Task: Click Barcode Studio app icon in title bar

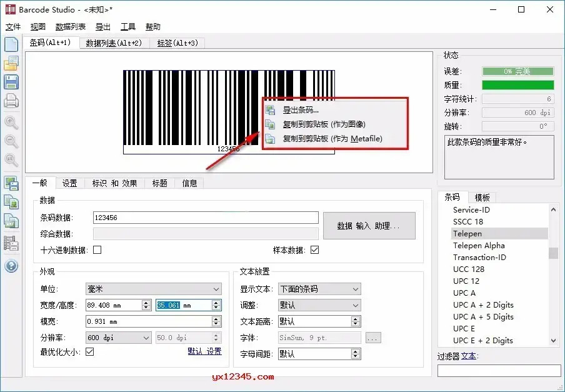Action: point(11,9)
